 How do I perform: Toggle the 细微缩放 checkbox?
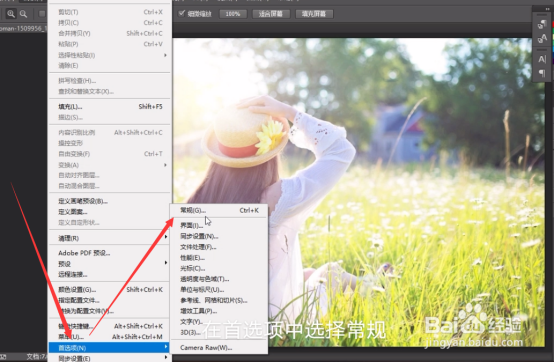pos(182,13)
